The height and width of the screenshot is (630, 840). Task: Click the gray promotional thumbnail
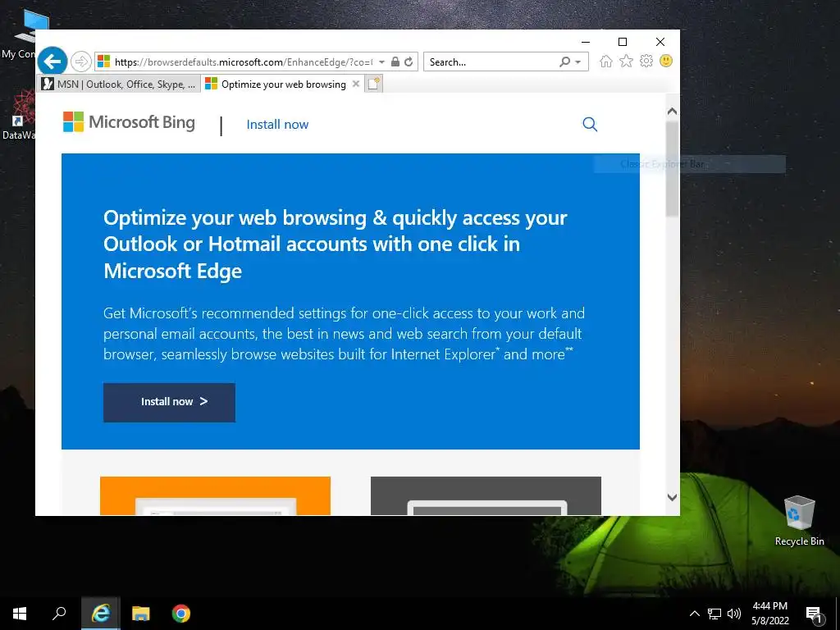pos(486,496)
